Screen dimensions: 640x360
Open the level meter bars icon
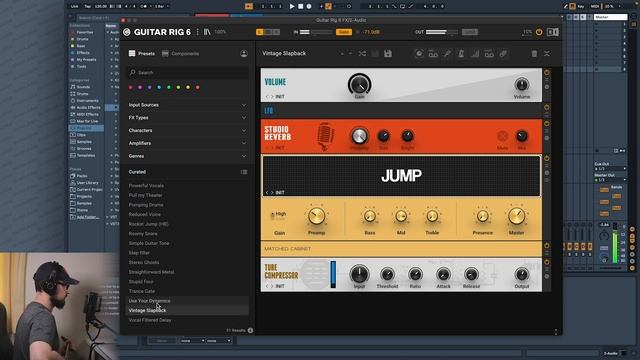click(x=475, y=53)
